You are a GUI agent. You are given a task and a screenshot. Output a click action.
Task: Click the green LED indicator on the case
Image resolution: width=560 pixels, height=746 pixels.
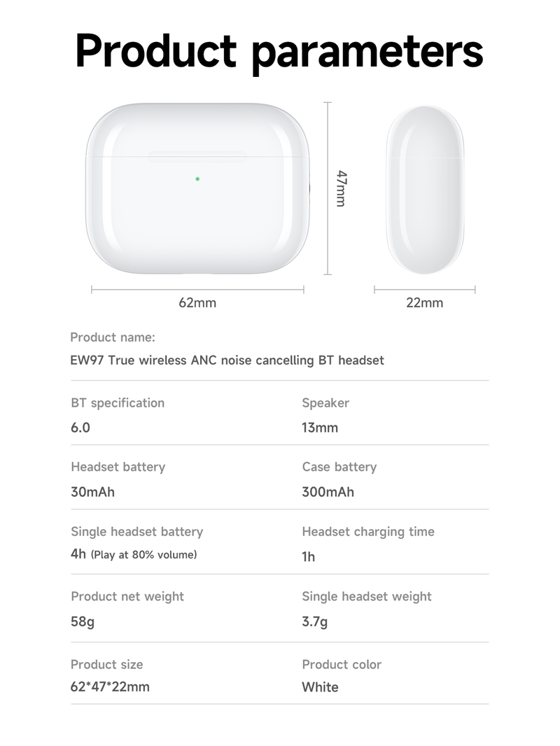[197, 178]
